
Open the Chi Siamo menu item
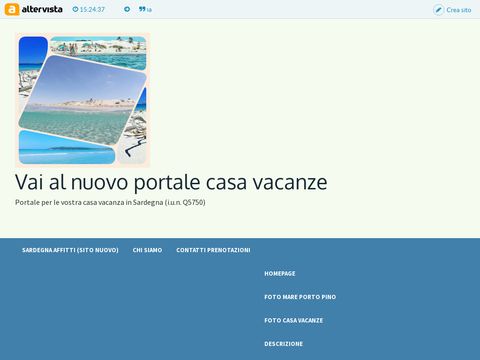tap(147, 250)
